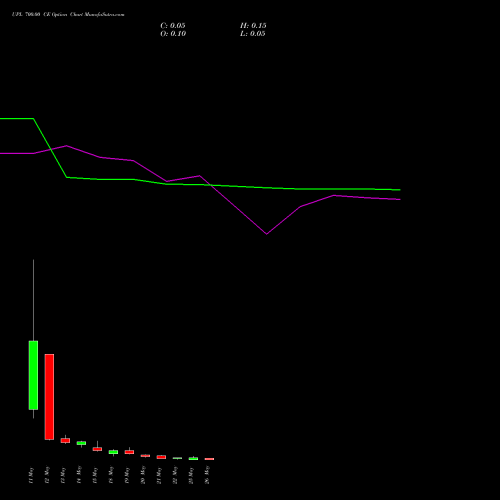Click the '12 May' date axis label
The width and height of the screenshot is (500, 500).
click(x=47, y=475)
